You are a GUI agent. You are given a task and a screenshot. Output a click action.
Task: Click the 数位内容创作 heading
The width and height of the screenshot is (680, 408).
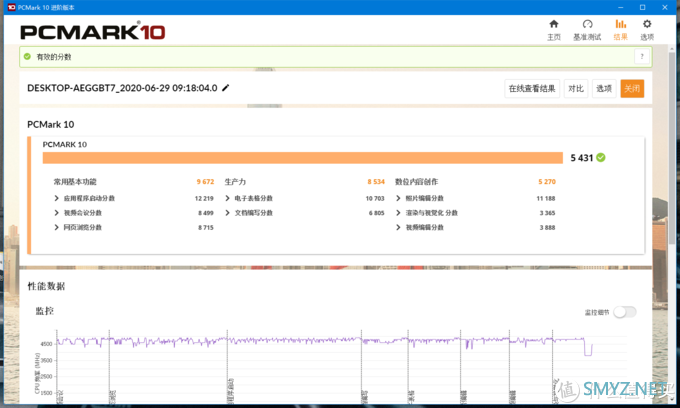pos(416,182)
